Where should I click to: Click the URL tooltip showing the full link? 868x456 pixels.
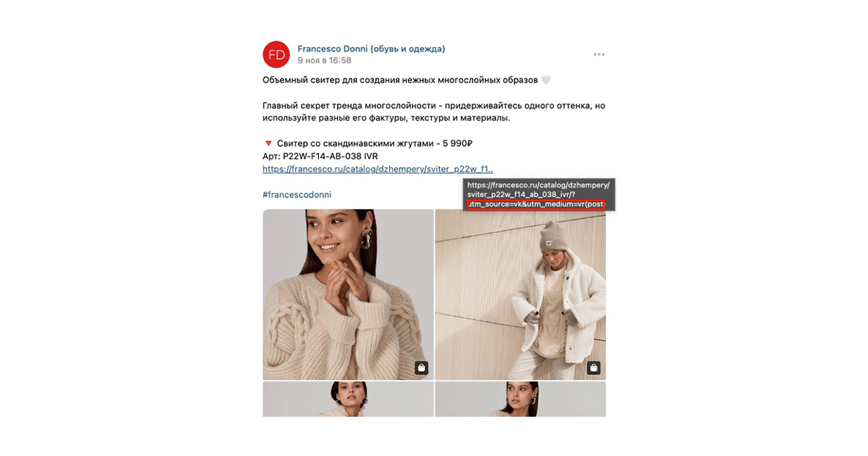pyautogui.click(x=539, y=195)
